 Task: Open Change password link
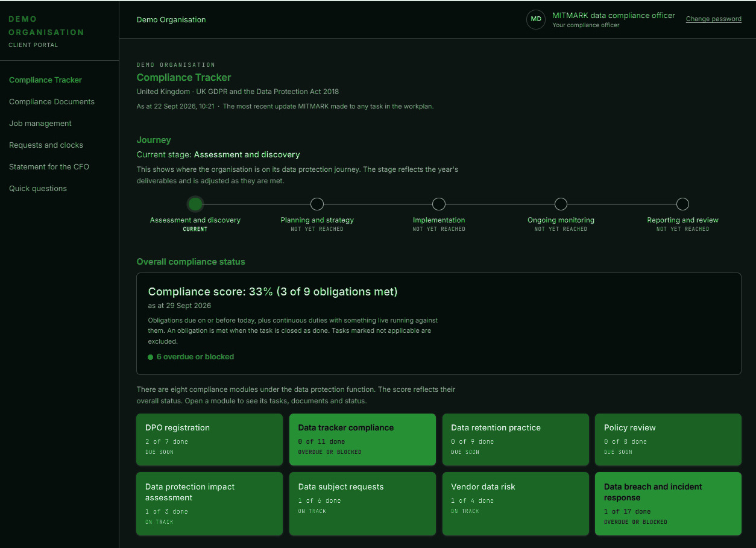coord(714,19)
